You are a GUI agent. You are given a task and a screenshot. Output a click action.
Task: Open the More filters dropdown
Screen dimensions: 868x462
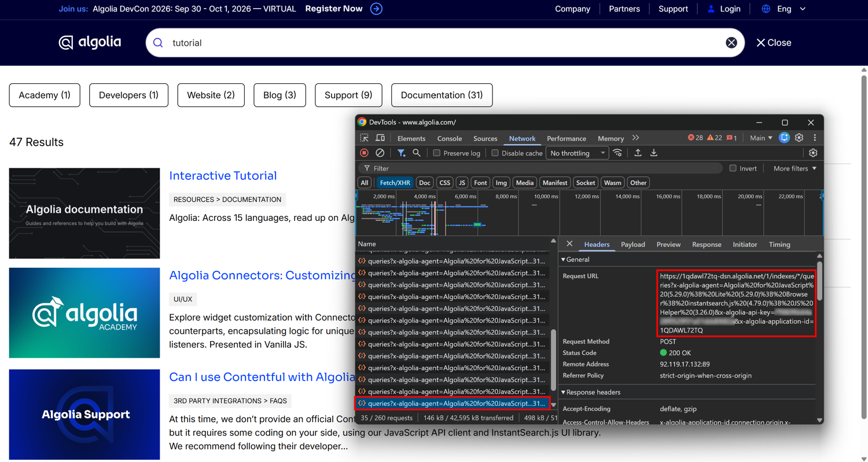tap(795, 168)
